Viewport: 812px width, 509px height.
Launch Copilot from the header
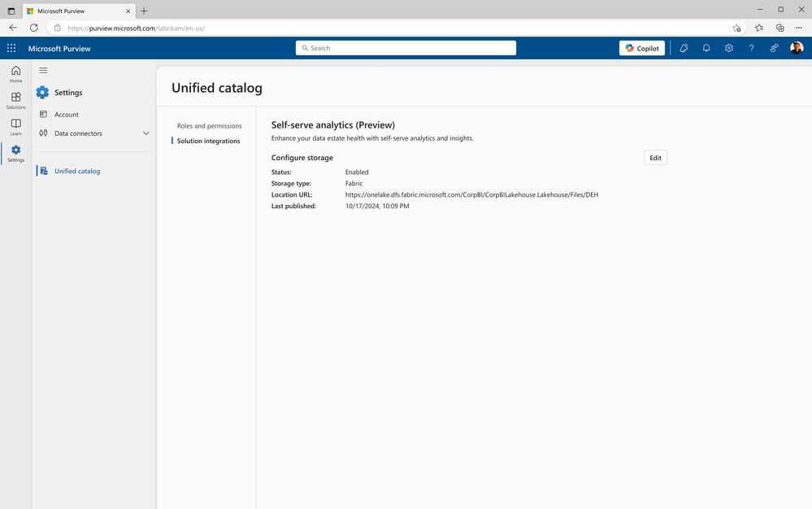[x=642, y=48]
